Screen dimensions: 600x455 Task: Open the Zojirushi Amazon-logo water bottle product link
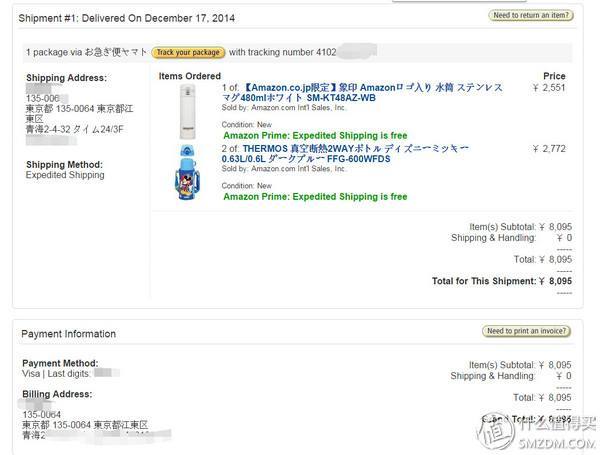(x=362, y=93)
